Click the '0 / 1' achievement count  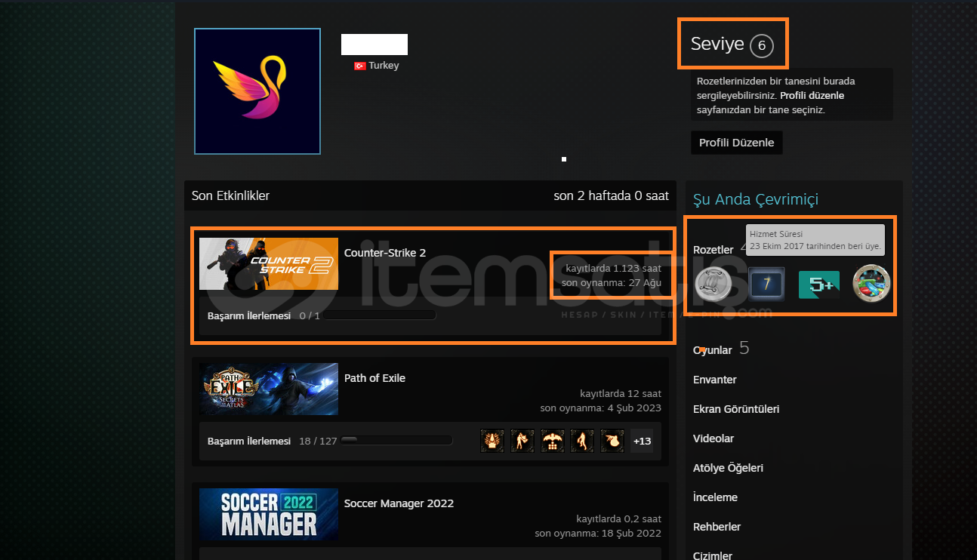(x=310, y=315)
